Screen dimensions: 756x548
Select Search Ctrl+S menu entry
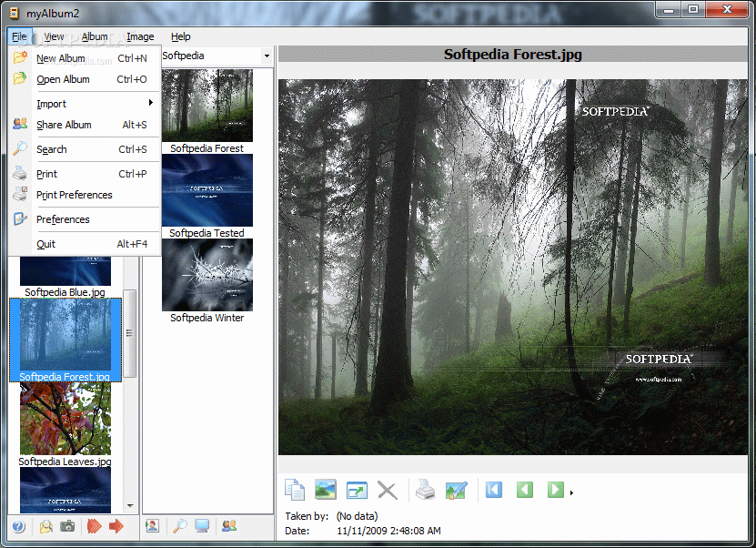pyautogui.click(x=85, y=149)
